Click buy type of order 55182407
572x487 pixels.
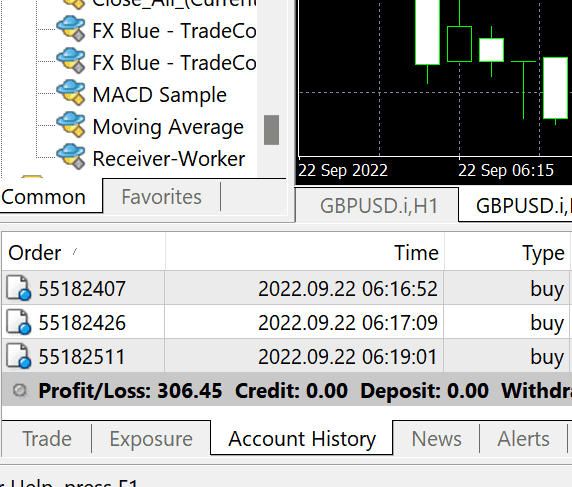click(547, 289)
